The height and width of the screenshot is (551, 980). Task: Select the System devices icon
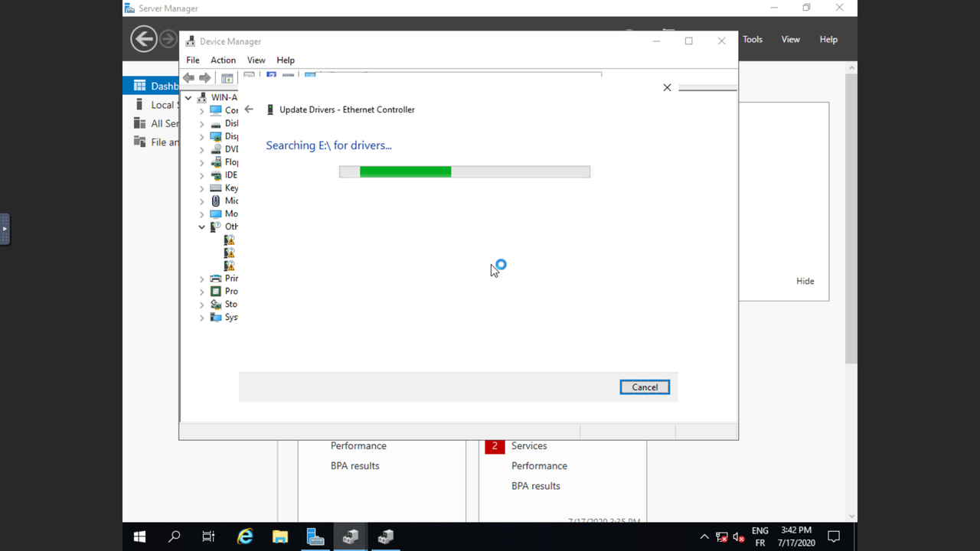[x=216, y=318]
